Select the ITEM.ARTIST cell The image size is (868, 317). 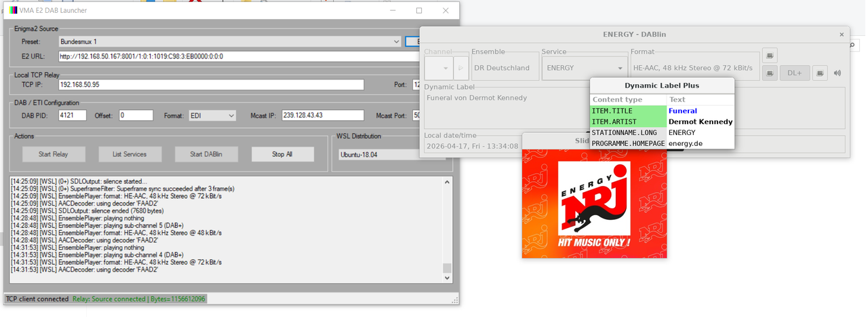pos(629,122)
